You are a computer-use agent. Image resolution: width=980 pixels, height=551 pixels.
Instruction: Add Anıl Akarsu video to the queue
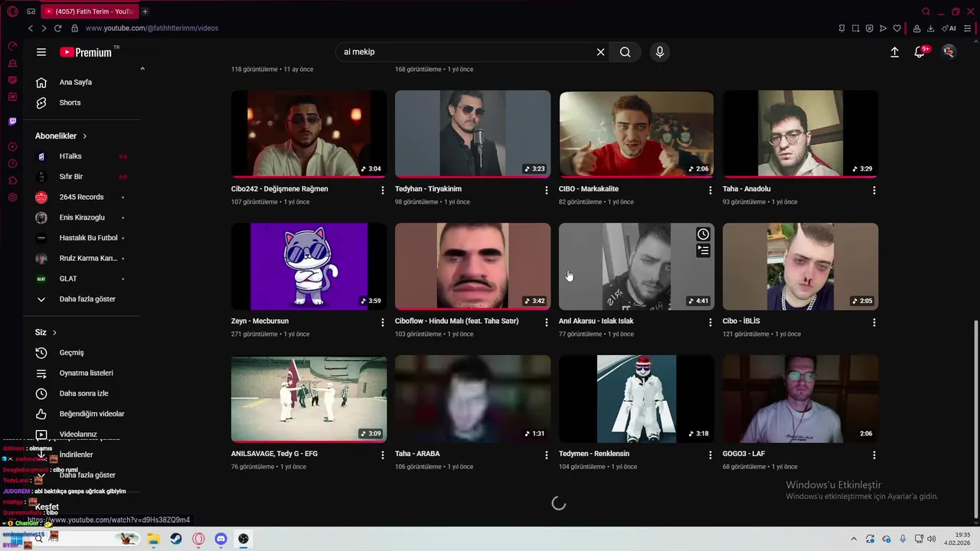[x=703, y=251]
